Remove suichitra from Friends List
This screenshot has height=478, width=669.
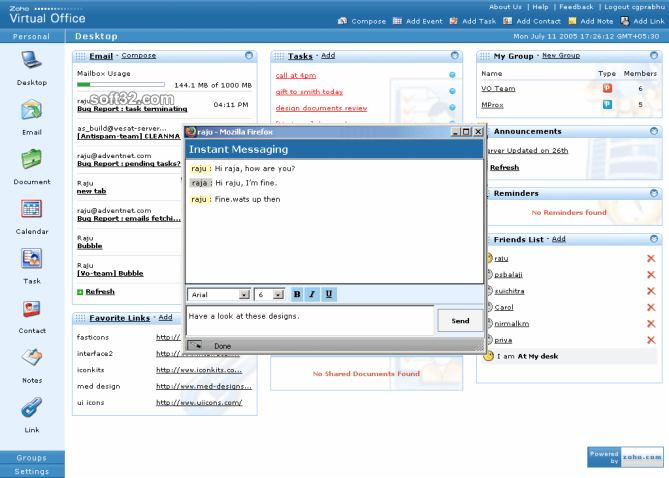pyautogui.click(x=651, y=291)
